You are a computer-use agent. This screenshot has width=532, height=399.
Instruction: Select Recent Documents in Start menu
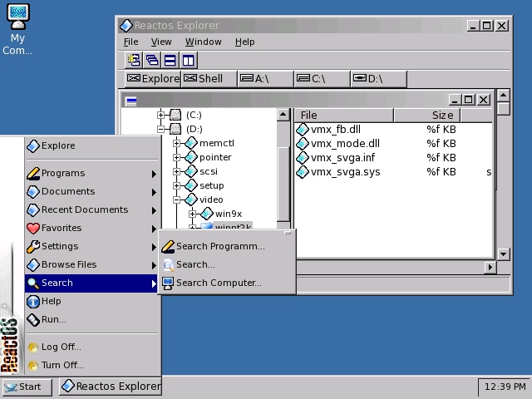click(x=91, y=209)
